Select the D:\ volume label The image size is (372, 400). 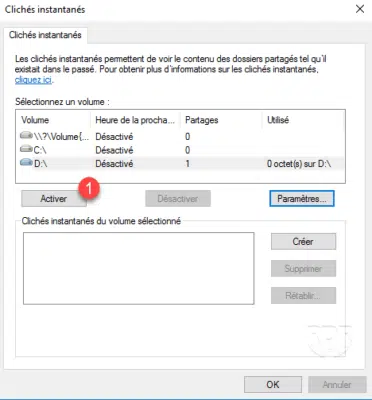[41, 164]
